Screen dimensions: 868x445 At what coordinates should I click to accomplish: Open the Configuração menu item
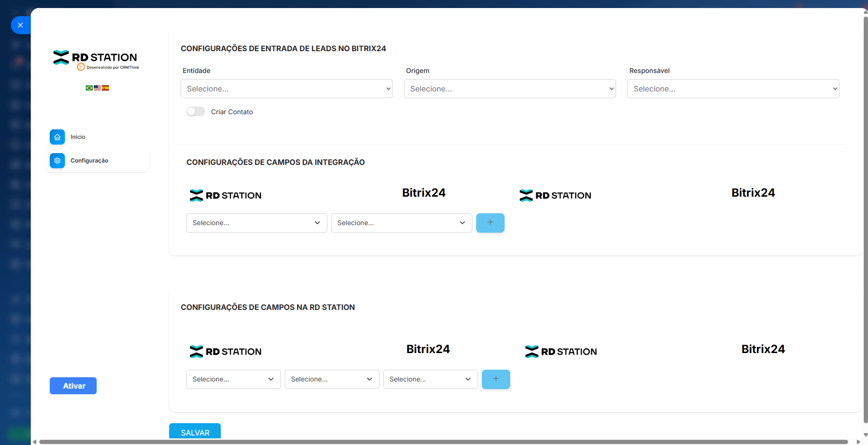[90, 161]
